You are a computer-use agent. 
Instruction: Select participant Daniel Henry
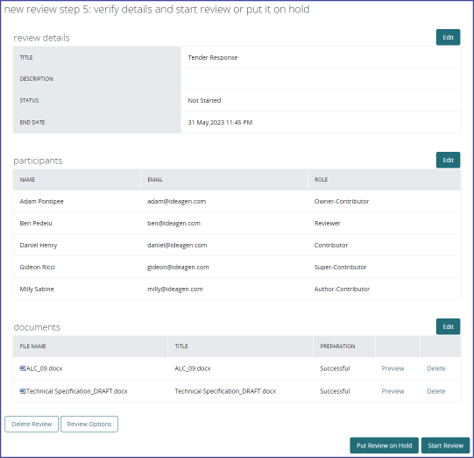click(38, 245)
